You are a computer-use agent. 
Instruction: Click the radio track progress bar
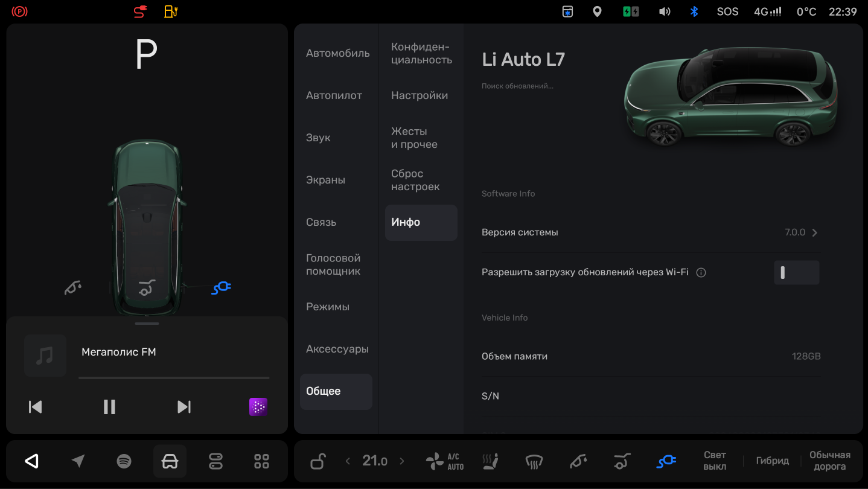click(x=174, y=378)
